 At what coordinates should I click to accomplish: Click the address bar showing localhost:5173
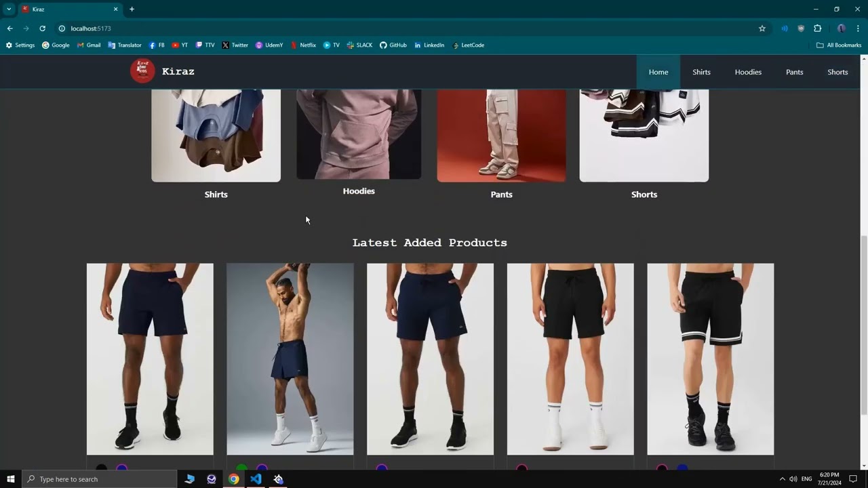coord(407,28)
